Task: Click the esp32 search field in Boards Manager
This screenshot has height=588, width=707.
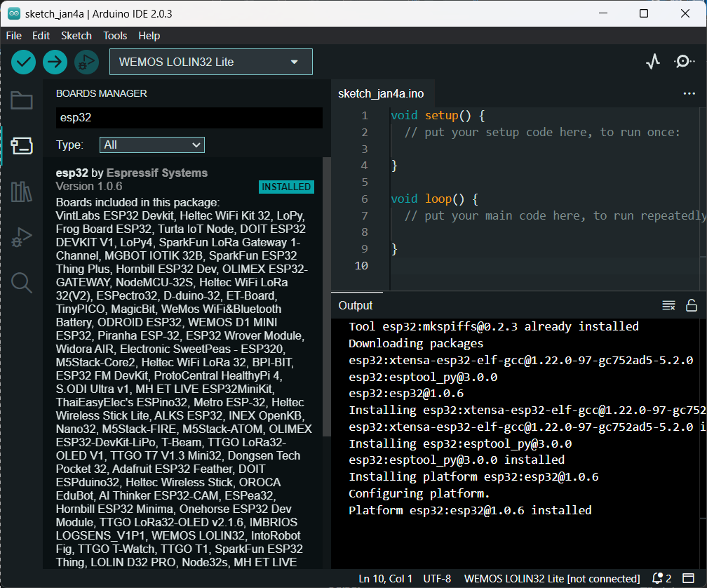Action: click(189, 118)
